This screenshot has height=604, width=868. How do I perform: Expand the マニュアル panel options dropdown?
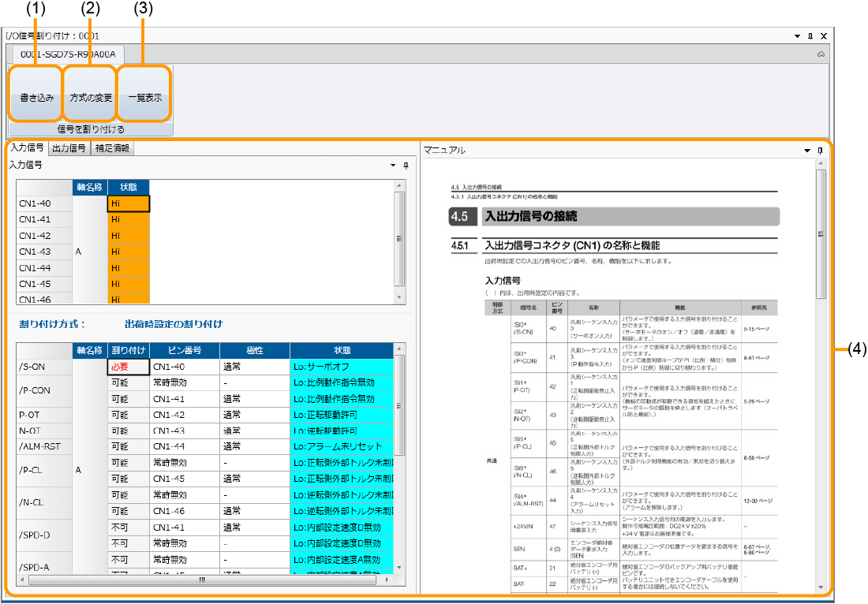(x=807, y=150)
